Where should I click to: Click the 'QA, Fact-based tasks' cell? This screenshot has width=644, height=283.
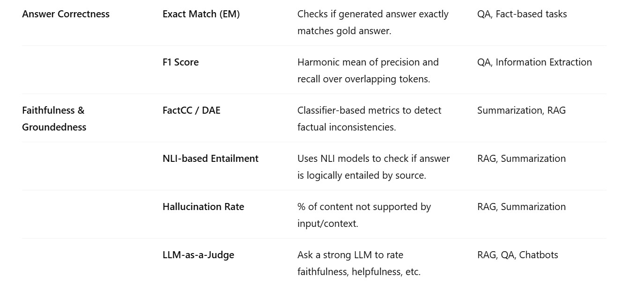click(x=522, y=14)
